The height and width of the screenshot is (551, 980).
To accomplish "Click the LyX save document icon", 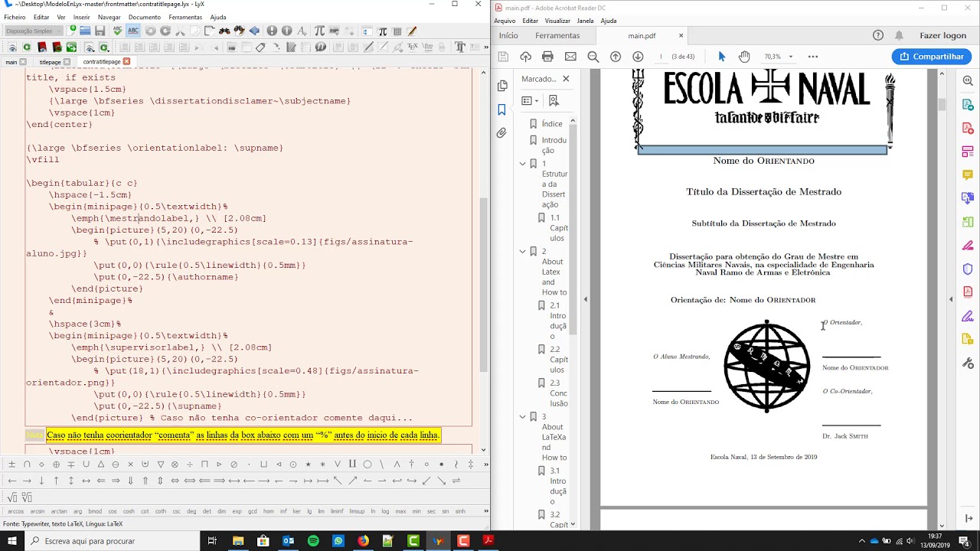I will coord(100,31).
